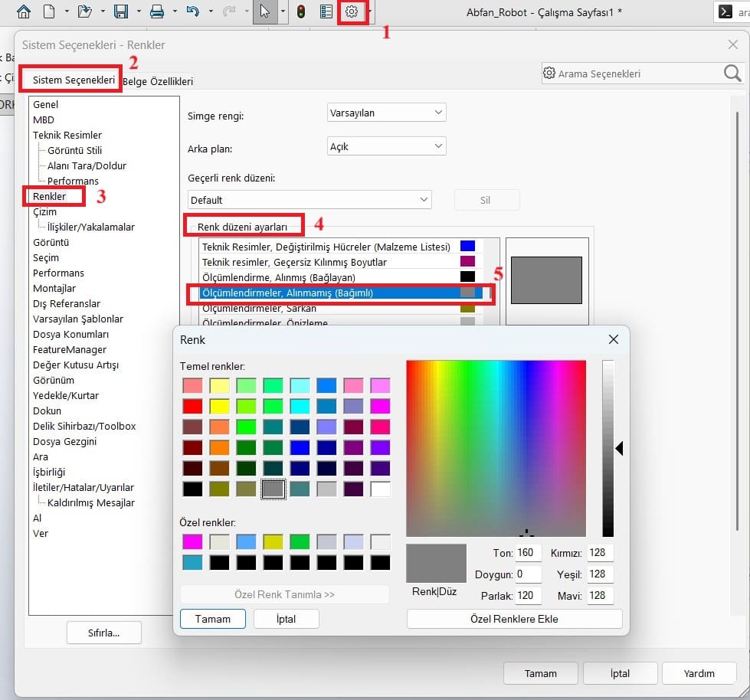Click Özel Renklere Ekle button
This screenshot has width=750, height=700.
pos(514,619)
